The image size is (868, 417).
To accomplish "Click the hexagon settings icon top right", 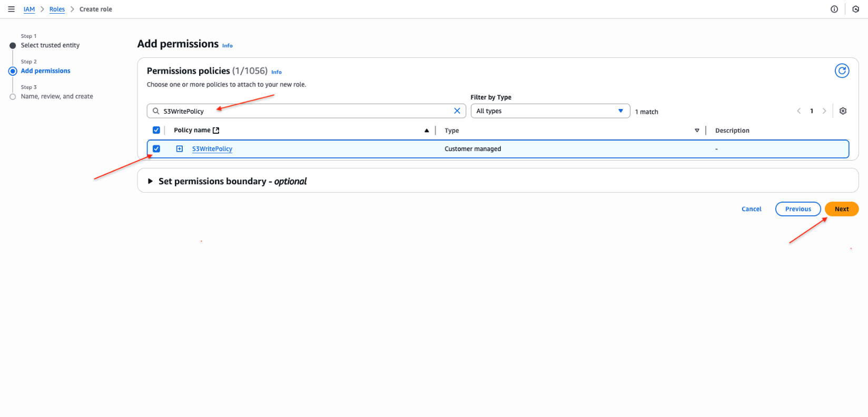I will (855, 9).
